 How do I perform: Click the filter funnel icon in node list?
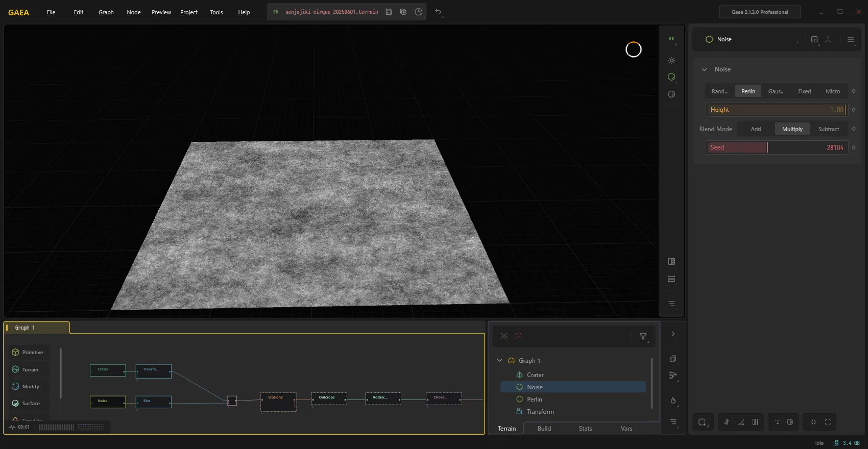(643, 336)
